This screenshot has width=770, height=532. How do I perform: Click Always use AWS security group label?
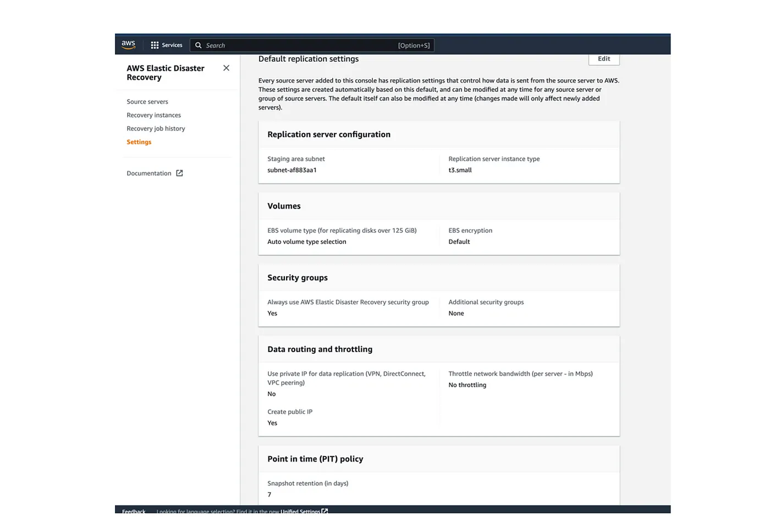[348, 302]
